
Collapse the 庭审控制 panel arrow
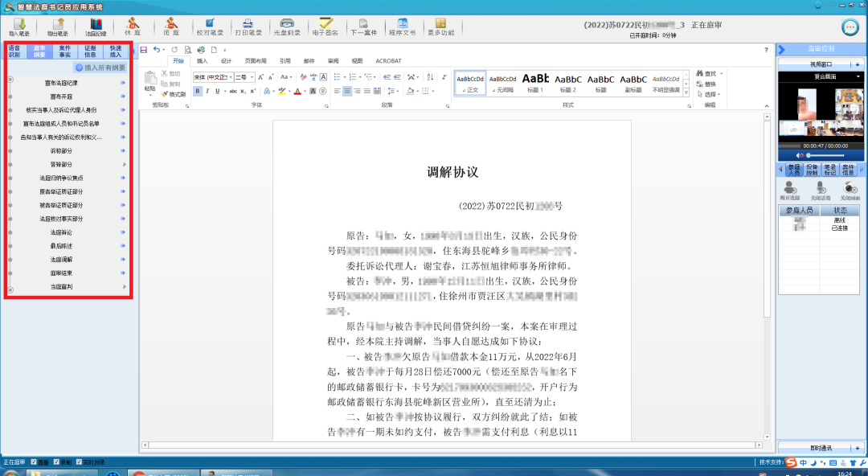click(782, 49)
